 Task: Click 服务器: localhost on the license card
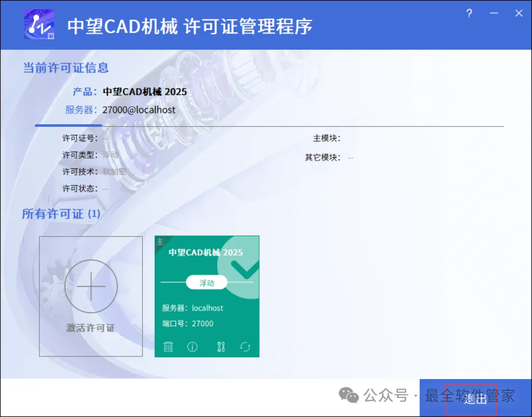[x=193, y=308]
